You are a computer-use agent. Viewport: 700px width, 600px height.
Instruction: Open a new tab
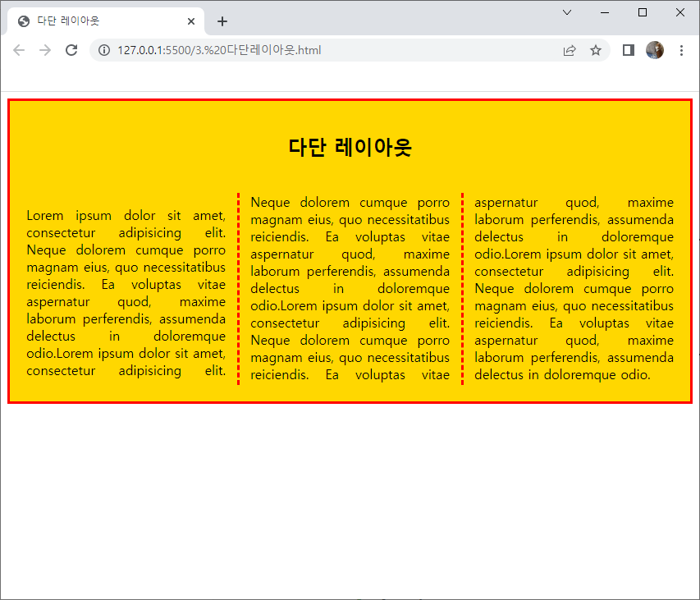222,21
